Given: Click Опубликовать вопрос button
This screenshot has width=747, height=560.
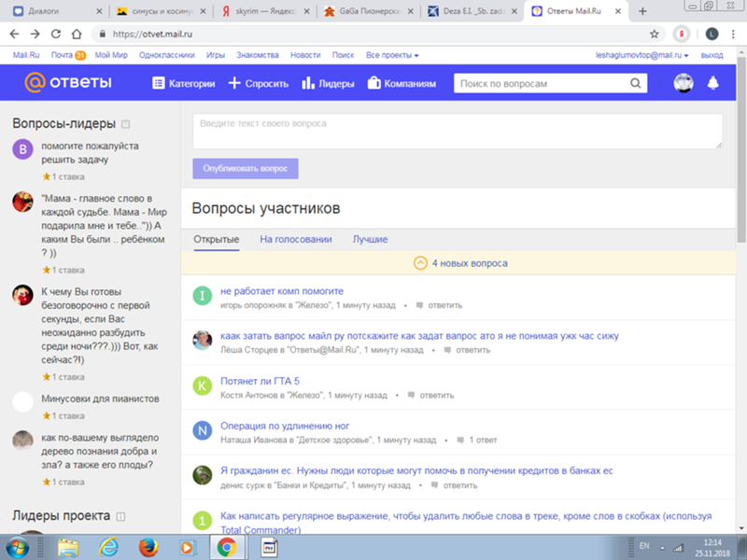Looking at the screenshot, I should click(246, 169).
